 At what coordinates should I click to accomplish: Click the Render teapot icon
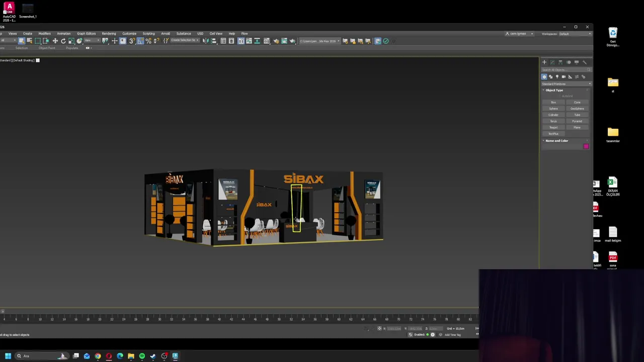click(292, 41)
